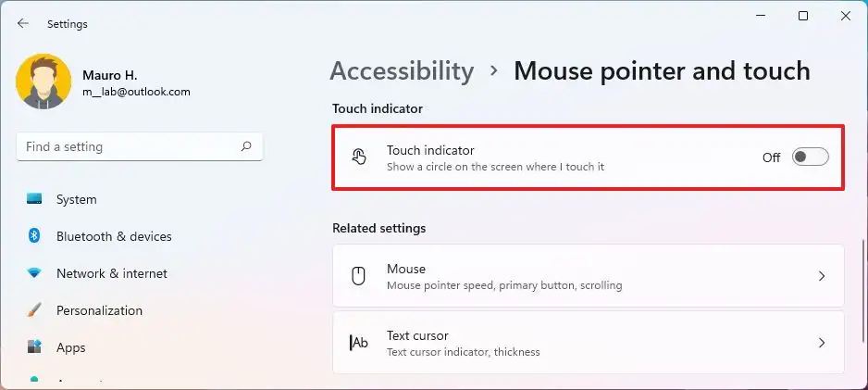Click the Bluetooth icon in sidebar
868x390 pixels.
34,236
